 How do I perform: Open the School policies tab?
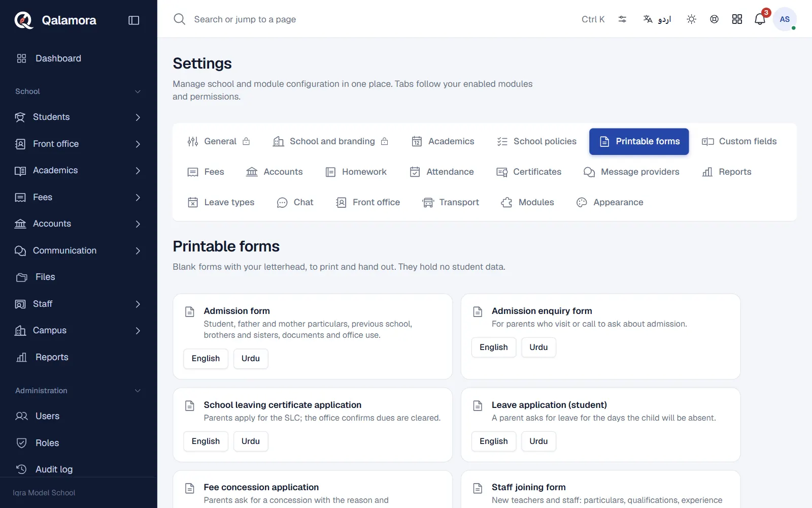[x=537, y=141]
